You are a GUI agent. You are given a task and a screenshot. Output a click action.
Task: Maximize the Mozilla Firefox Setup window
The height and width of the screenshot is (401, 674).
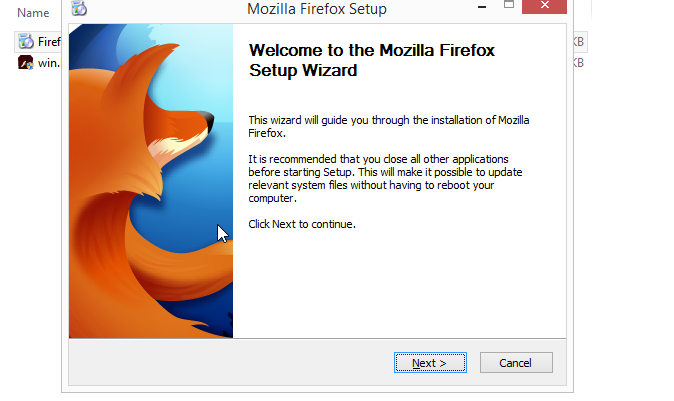pos(509,5)
